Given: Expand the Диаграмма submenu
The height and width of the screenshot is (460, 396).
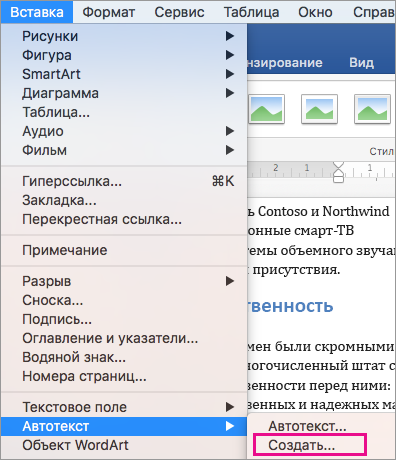Looking at the screenshot, I should (x=124, y=93).
